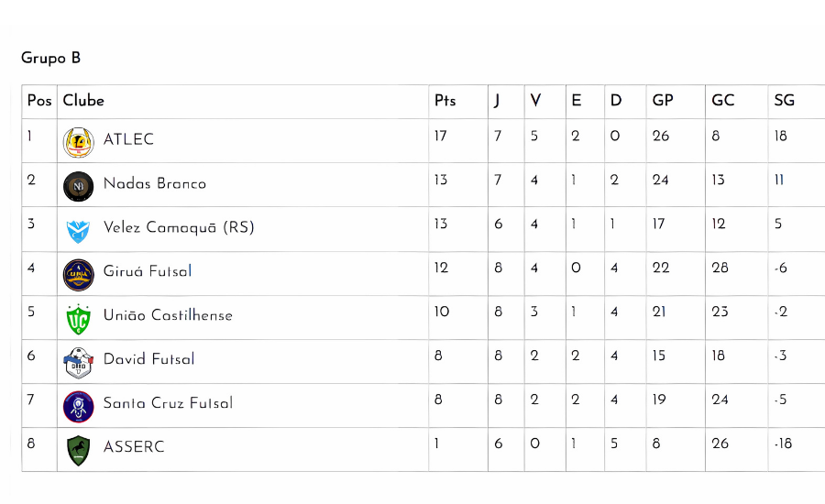Screen dimensions: 825x504
Task: Select the União Castilhense team name
Action: tap(168, 315)
